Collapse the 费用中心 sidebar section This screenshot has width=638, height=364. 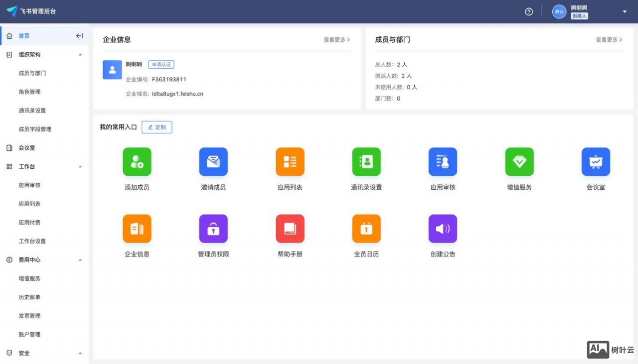click(80, 259)
